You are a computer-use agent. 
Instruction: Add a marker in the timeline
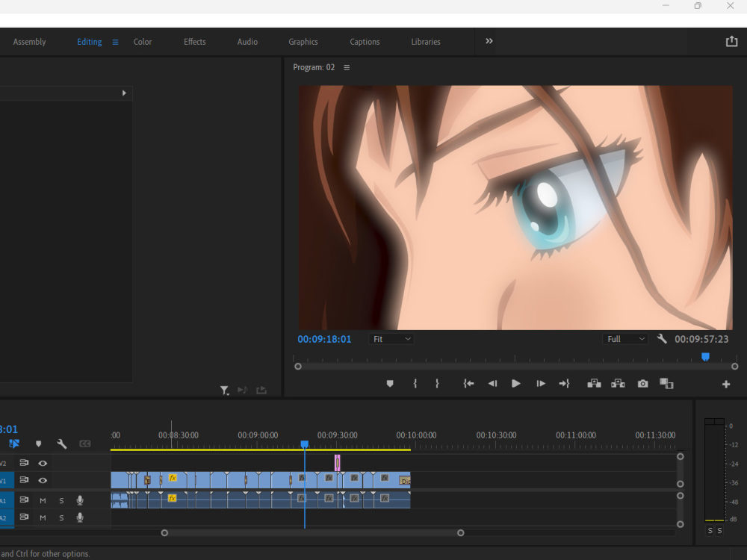pyautogui.click(x=39, y=444)
